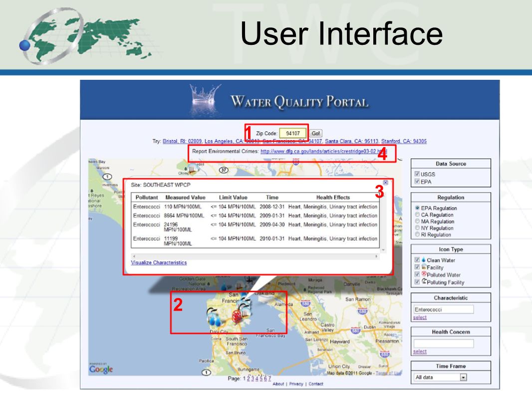Select the EPA Regulation radio button
532x399 pixels.
(417, 208)
